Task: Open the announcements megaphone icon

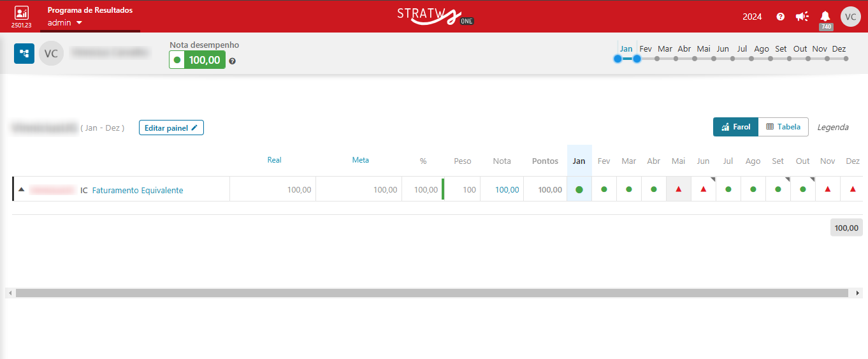Action: 802,17
